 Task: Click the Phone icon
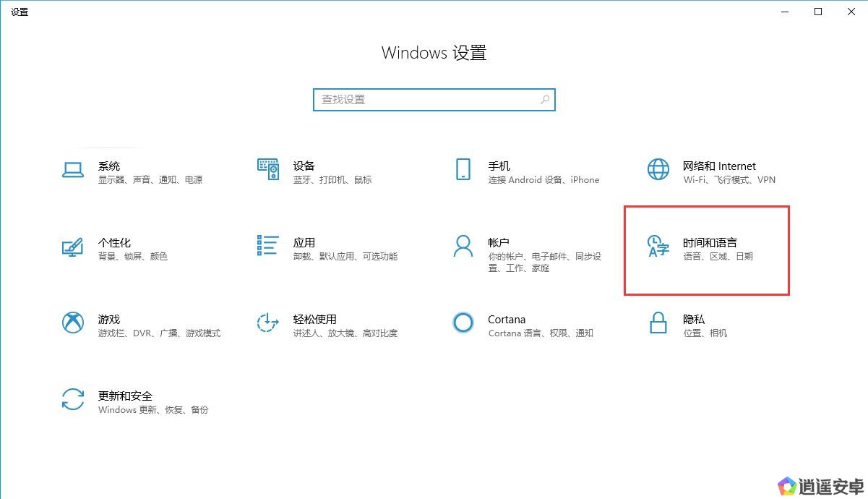463,169
